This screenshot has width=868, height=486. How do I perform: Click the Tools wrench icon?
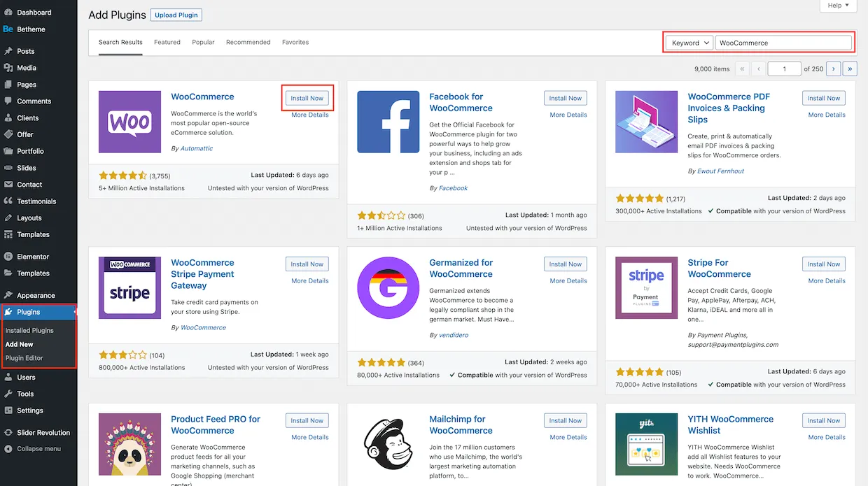(8, 394)
